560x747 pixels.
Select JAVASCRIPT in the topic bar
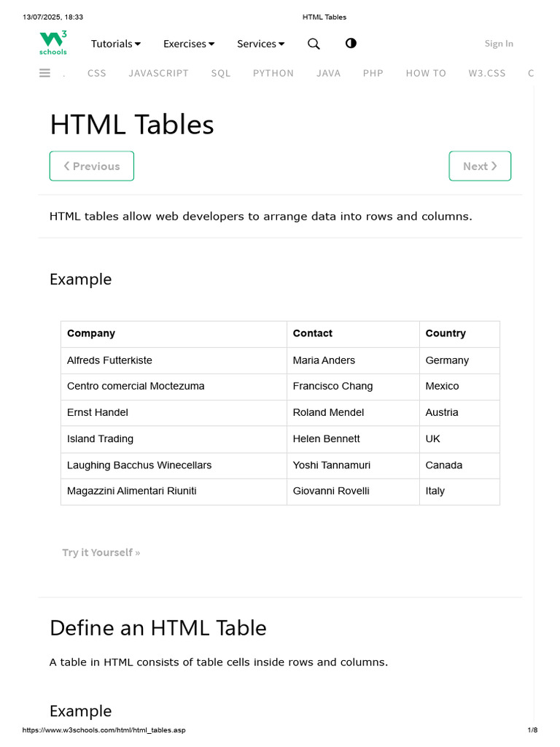click(x=158, y=73)
